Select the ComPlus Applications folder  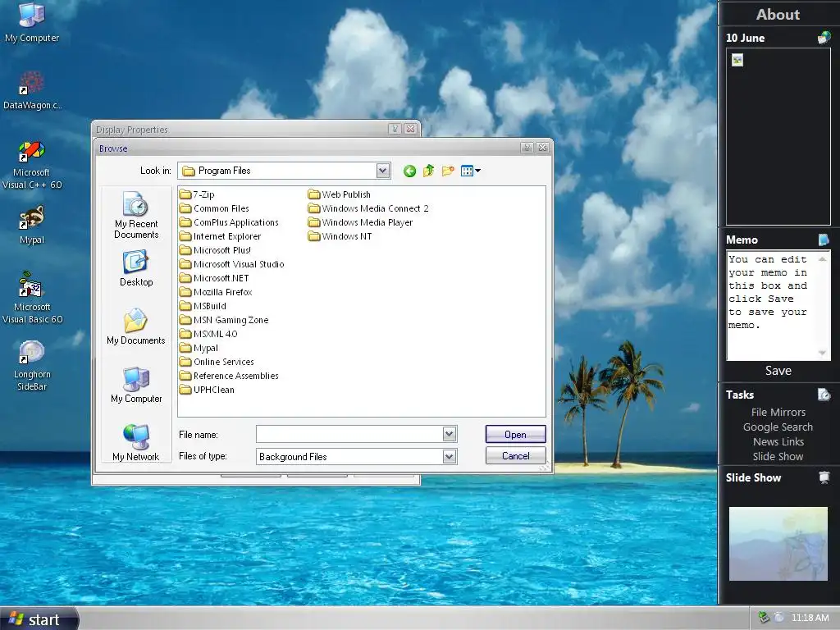(230, 222)
